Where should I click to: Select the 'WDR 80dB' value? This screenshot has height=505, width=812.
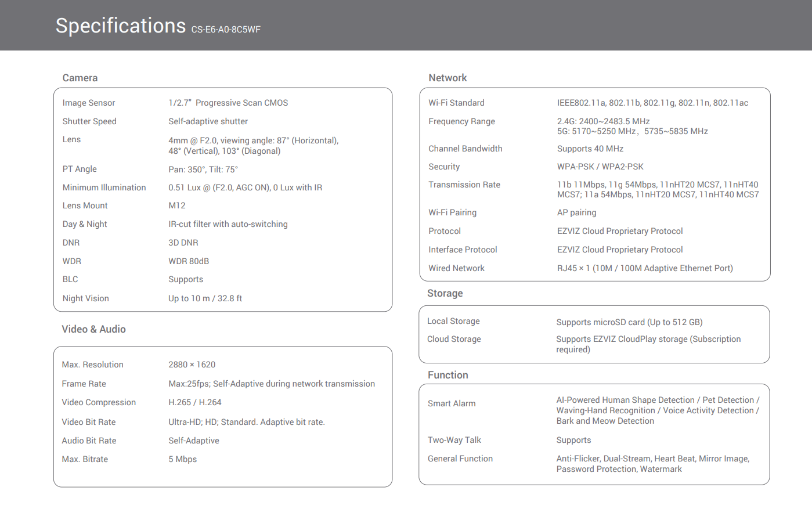pyautogui.click(x=189, y=261)
